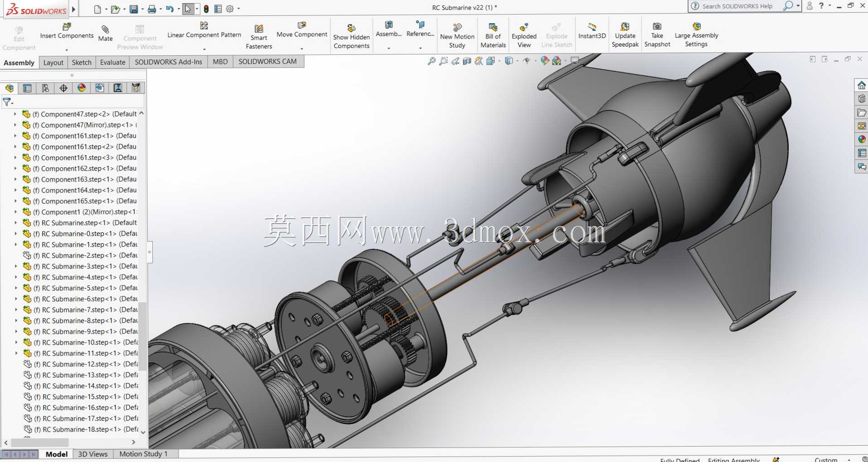Expand SOLIDWORKS menu arrow beside logo
The height and width of the screenshot is (462, 868).
click(73, 9)
